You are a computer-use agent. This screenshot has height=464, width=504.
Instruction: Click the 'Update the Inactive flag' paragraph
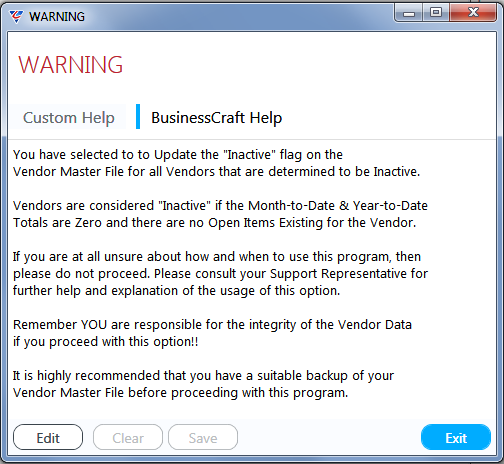216,163
